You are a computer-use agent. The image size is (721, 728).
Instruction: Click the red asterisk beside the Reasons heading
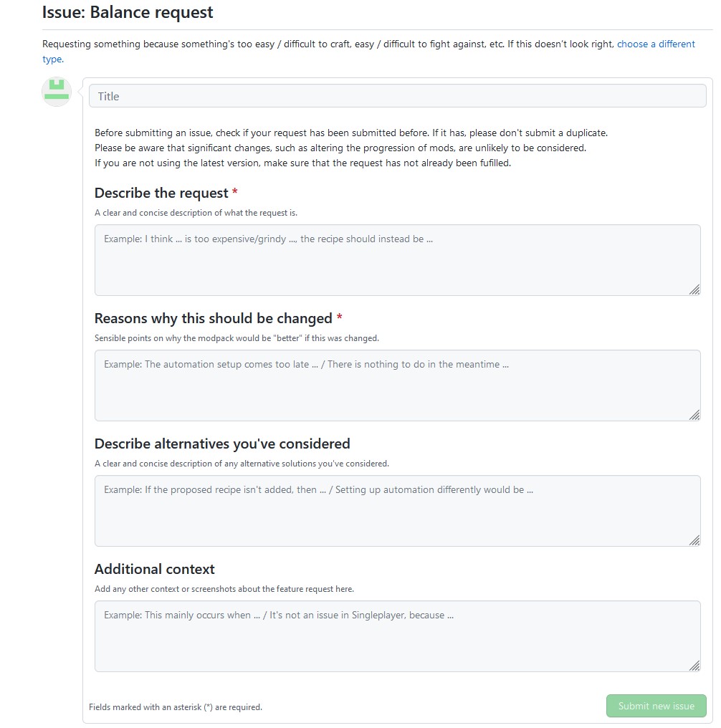(x=340, y=317)
